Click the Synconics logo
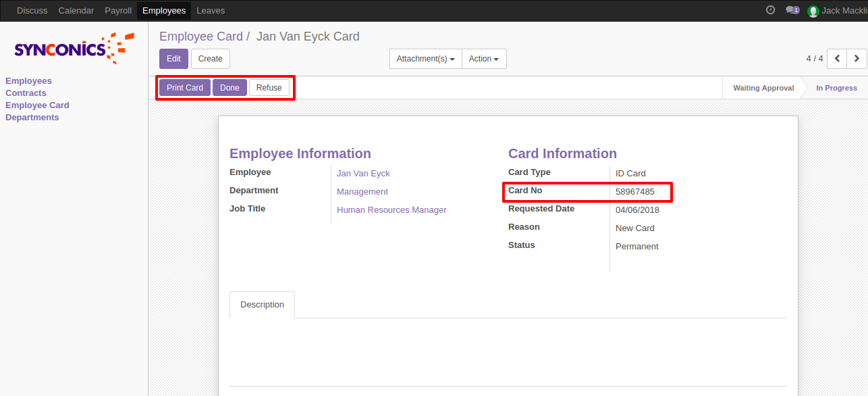This screenshot has height=396, width=868. coord(74,48)
